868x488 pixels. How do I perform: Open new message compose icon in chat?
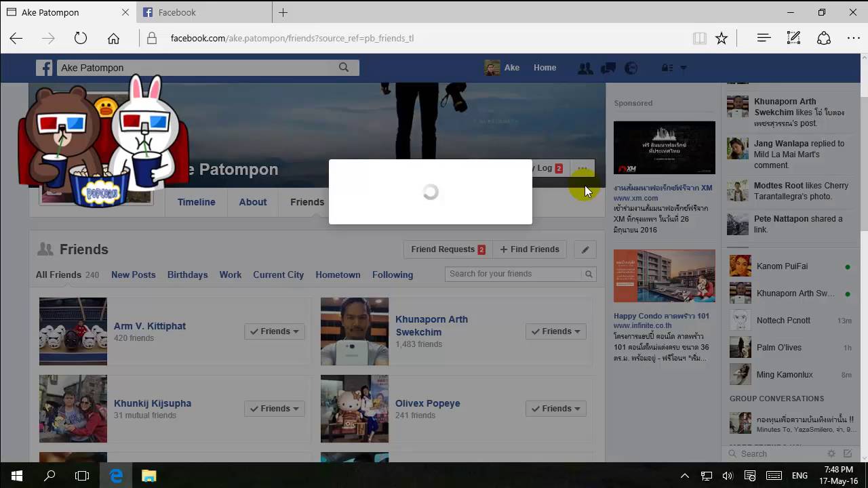[x=848, y=453]
